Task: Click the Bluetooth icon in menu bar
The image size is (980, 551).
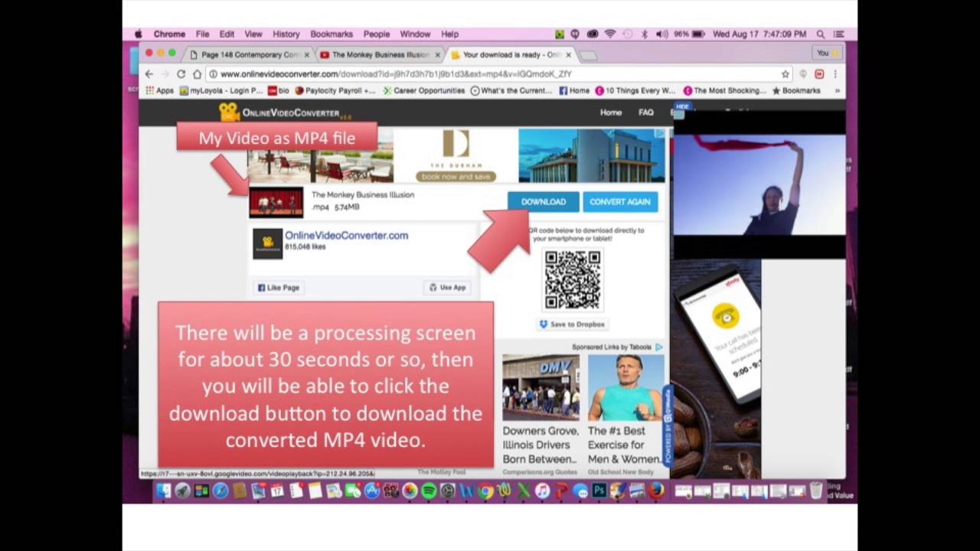Action: (x=645, y=34)
